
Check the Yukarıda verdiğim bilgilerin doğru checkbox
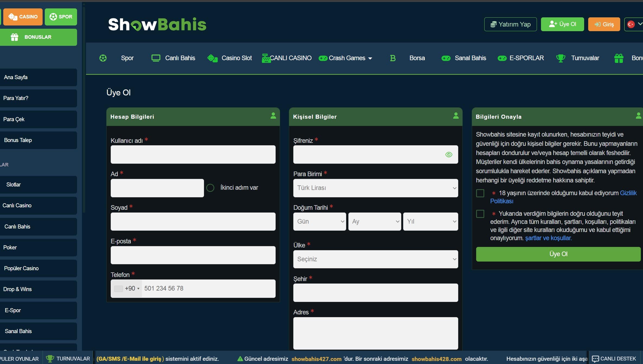coord(480,214)
